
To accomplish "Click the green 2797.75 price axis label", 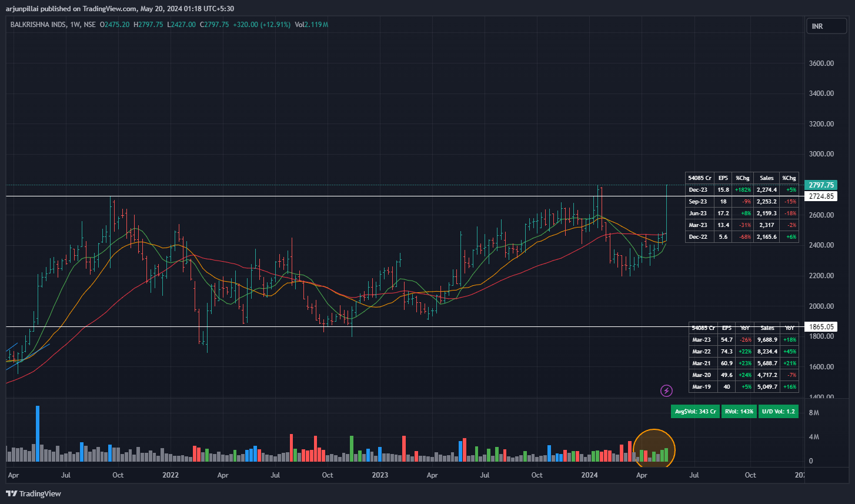I will click(821, 185).
